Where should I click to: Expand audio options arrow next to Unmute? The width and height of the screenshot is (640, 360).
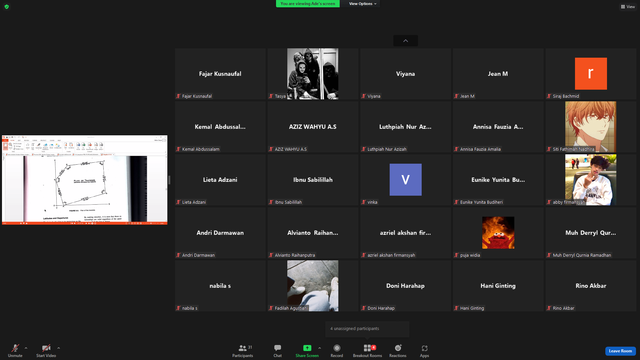click(26, 348)
